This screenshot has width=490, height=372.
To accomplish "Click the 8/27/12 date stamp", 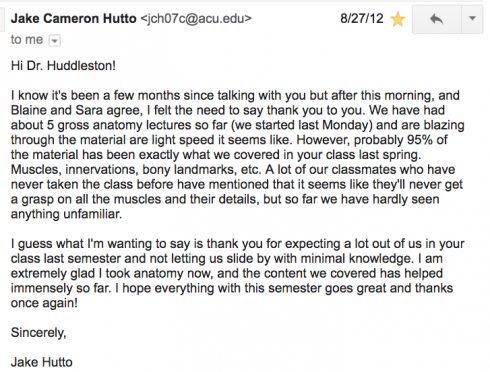I will click(362, 18).
